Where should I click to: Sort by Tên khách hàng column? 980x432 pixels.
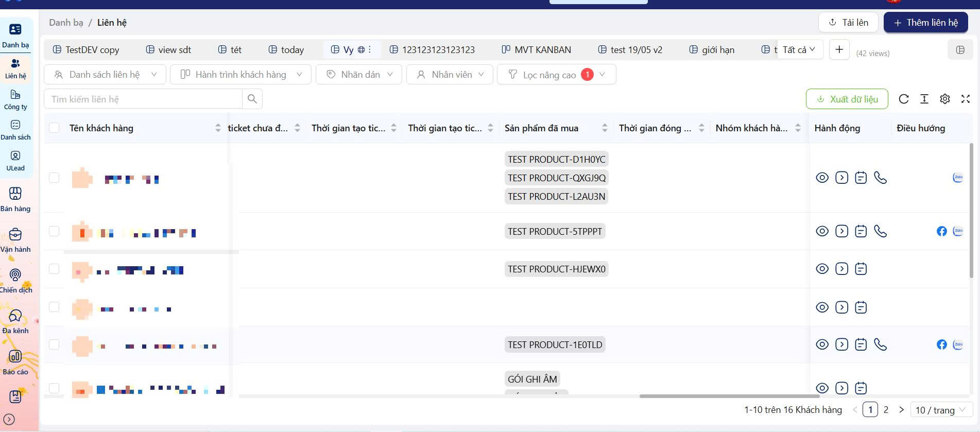click(x=218, y=128)
